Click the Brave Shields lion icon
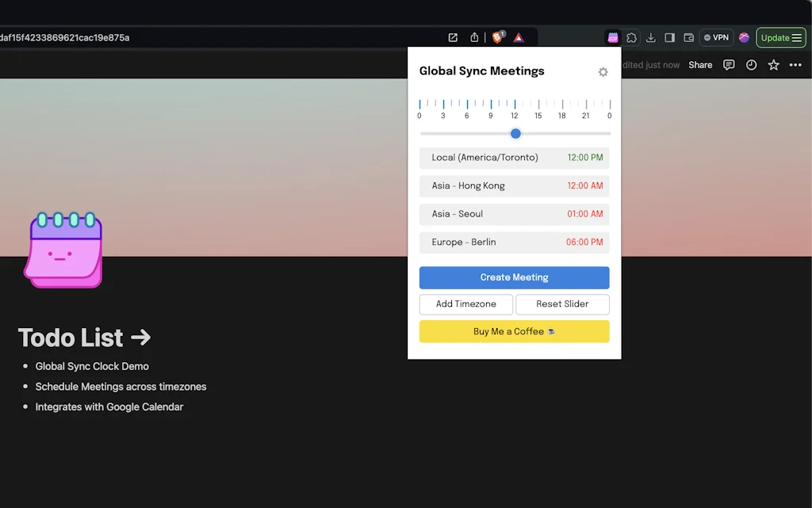Viewport: 812px width, 508px height. point(497,37)
